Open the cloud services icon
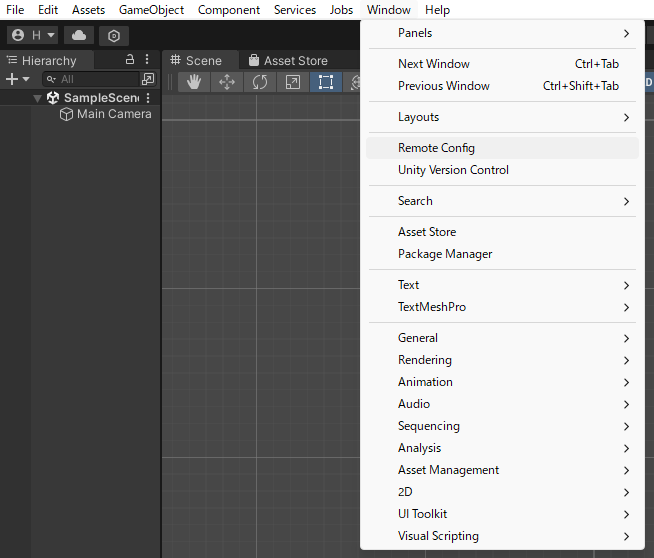The height and width of the screenshot is (558, 654). coord(79,35)
